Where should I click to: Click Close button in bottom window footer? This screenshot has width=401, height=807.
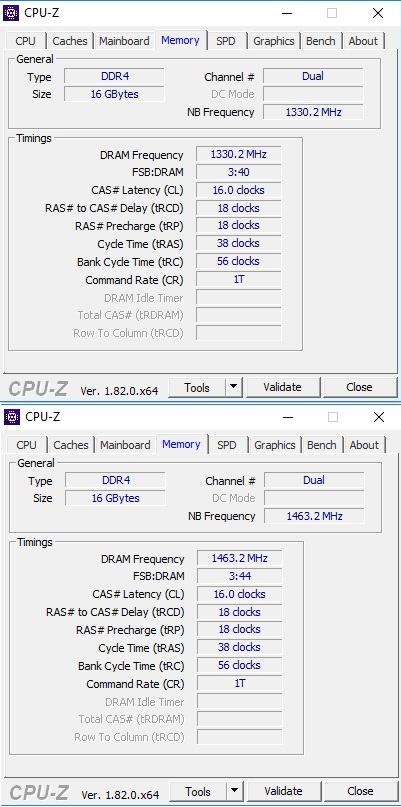pyautogui.click(x=360, y=792)
